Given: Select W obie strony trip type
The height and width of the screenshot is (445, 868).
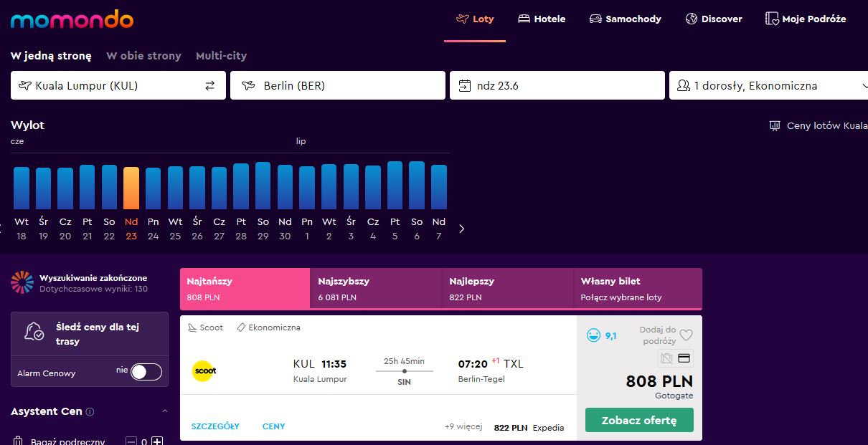Looking at the screenshot, I should tap(143, 55).
